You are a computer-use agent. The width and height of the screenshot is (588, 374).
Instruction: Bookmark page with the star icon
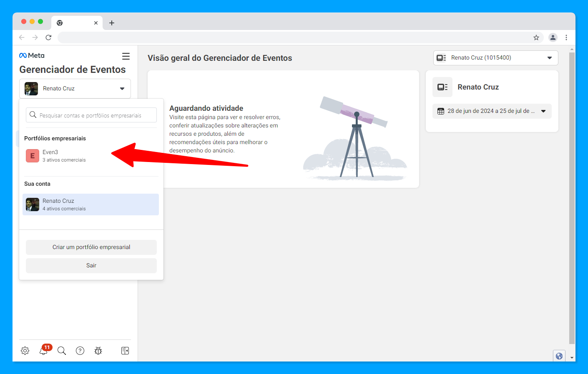[536, 37]
